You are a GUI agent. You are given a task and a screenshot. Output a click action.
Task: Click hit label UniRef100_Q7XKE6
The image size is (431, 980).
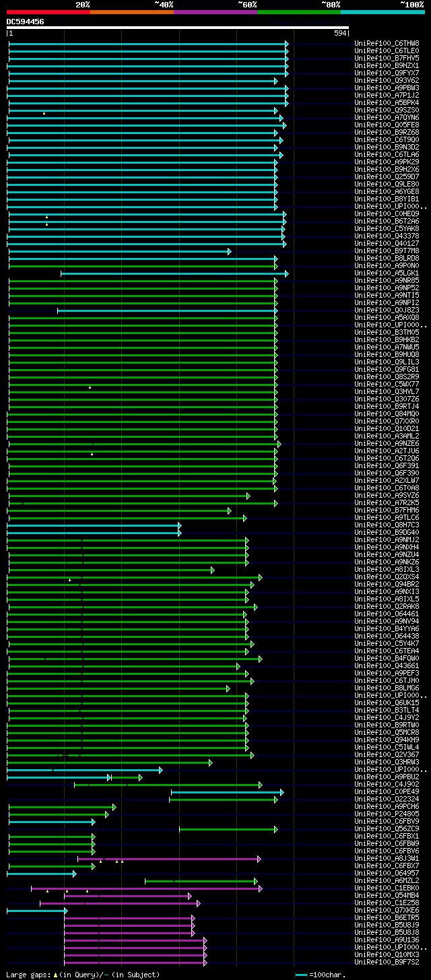[387, 910]
